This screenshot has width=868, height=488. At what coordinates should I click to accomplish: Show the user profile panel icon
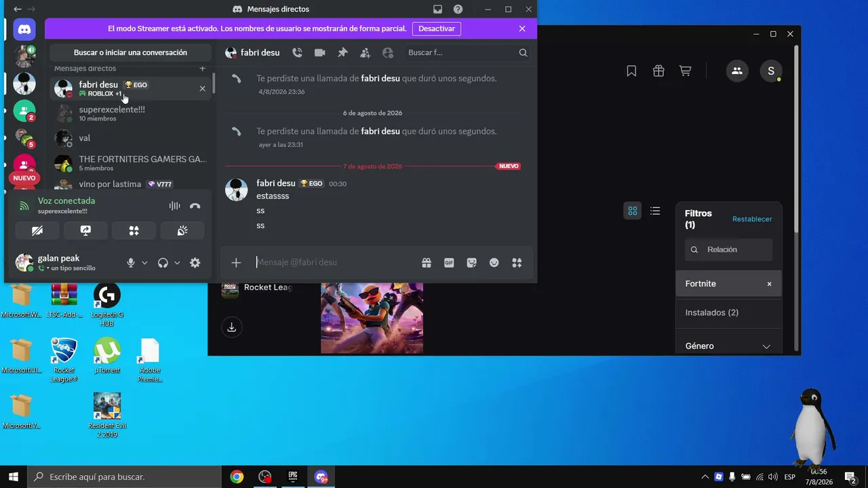388,52
